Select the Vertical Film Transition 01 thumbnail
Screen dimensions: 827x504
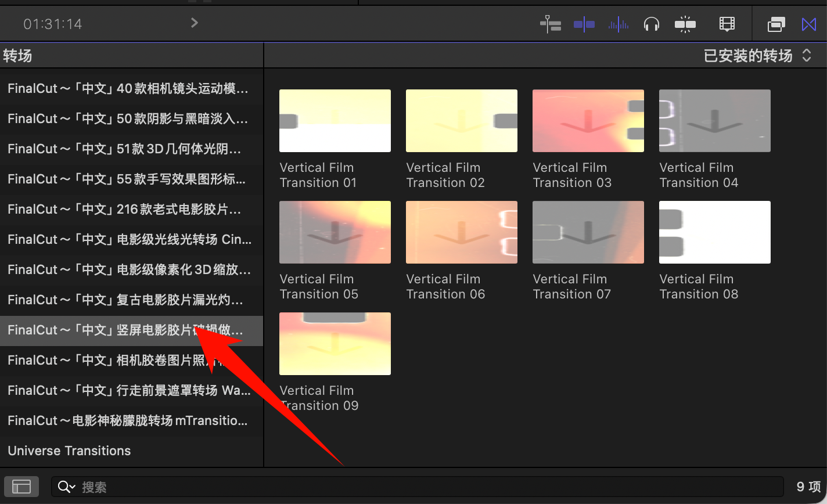[x=335, y=121]
